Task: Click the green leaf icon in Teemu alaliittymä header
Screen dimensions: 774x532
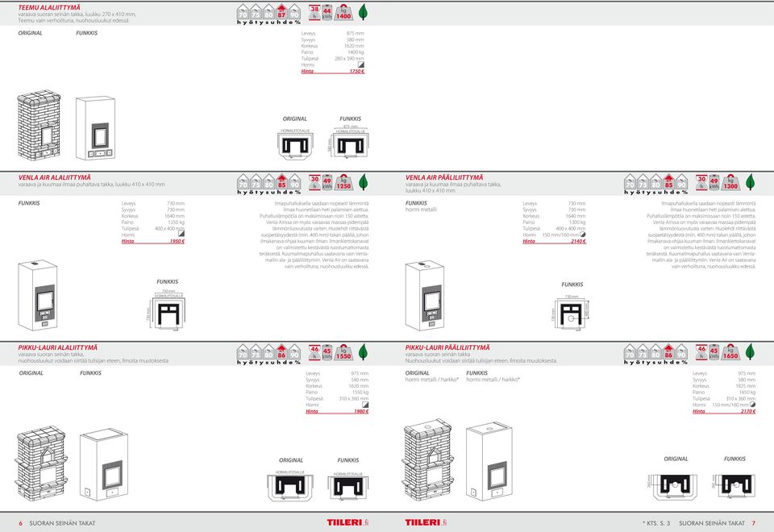Action: click(x=363, y=12)
